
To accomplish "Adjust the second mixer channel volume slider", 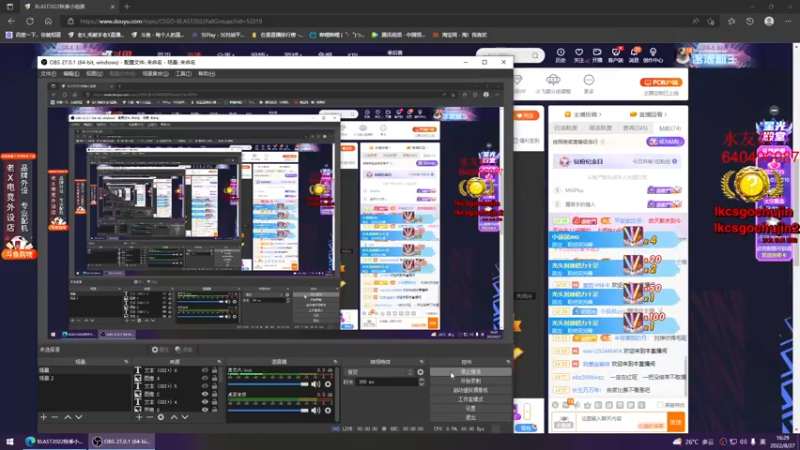I will tap(268, 410).
